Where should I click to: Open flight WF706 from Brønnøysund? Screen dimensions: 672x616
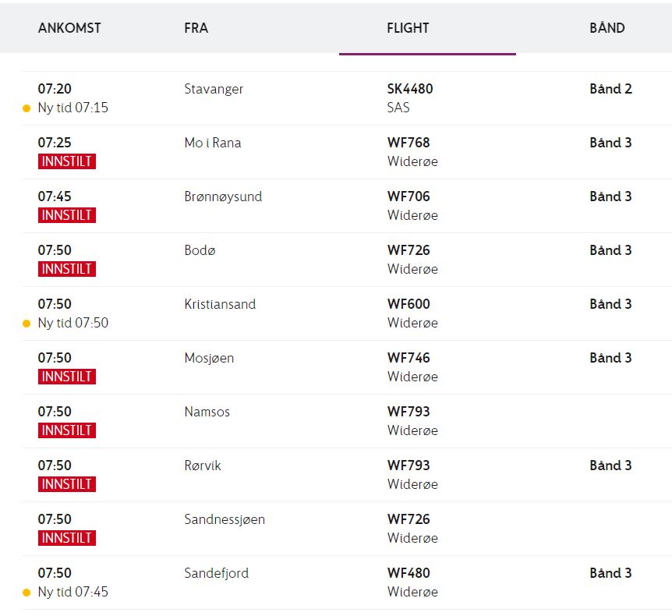(x=408, y=196)
